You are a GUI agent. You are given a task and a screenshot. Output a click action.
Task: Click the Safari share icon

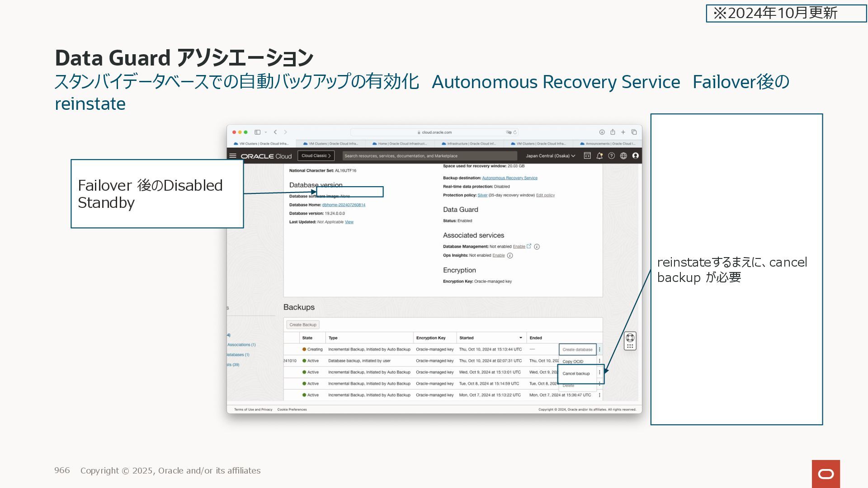point(613,132)
